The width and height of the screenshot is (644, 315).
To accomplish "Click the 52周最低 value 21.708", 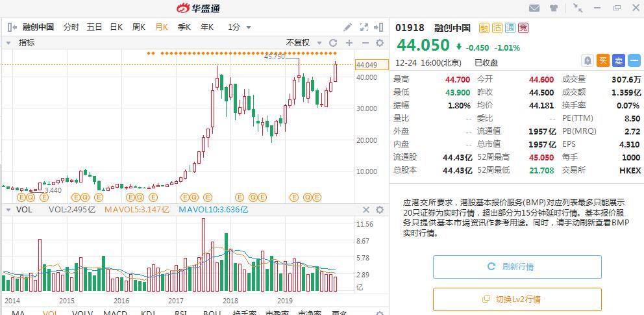I will click(541, 170).
